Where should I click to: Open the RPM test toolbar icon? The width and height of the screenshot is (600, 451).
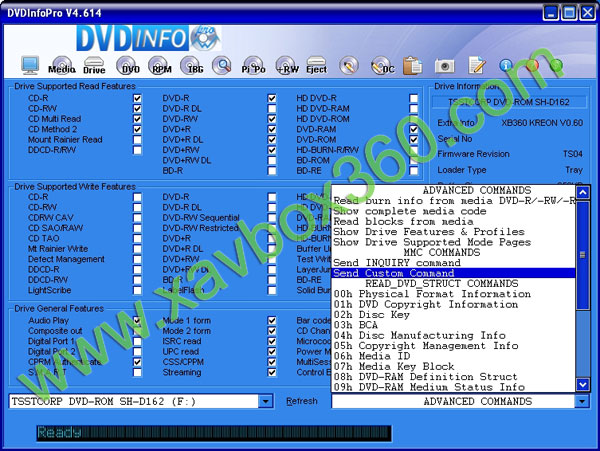tap(159, 65)
